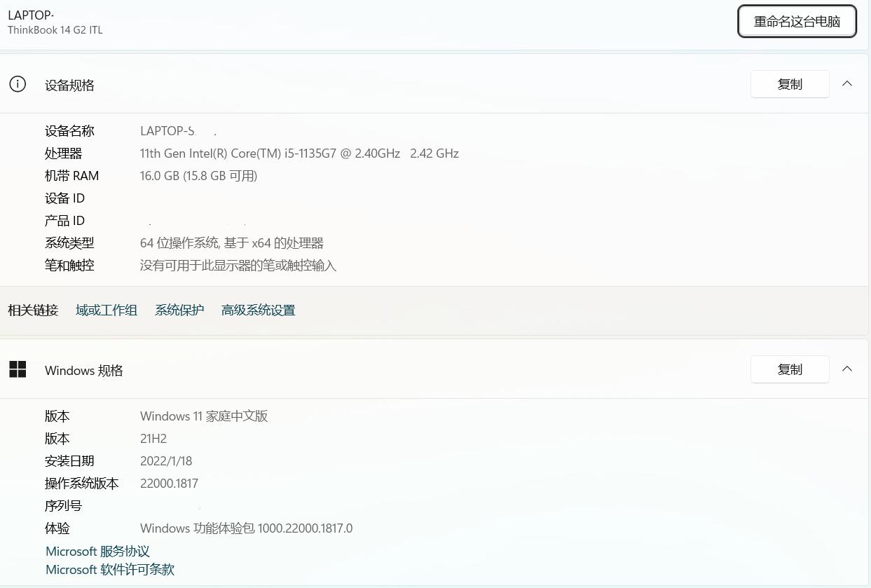Click the 处理器 label
Viewport: 871px width, 588px height.
click(x=63, y=153)
